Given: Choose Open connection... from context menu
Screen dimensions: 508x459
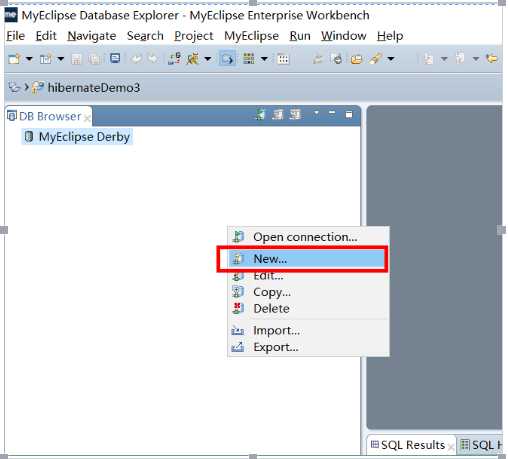Looking at the screenshot, I should tap(309, 237).
